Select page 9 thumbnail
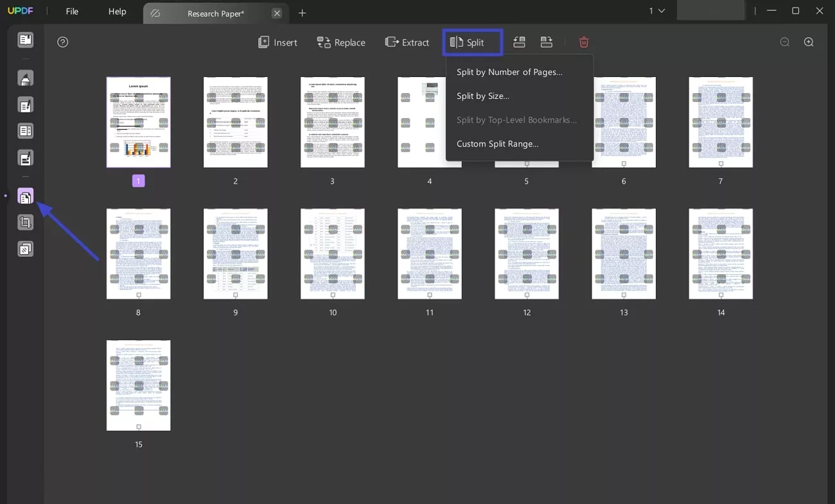835x504 pixels. coord(236,254)
